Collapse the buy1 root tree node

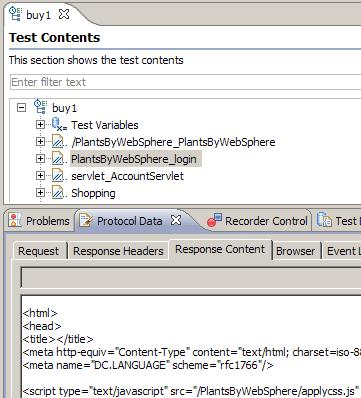click(x=22, y=108)
